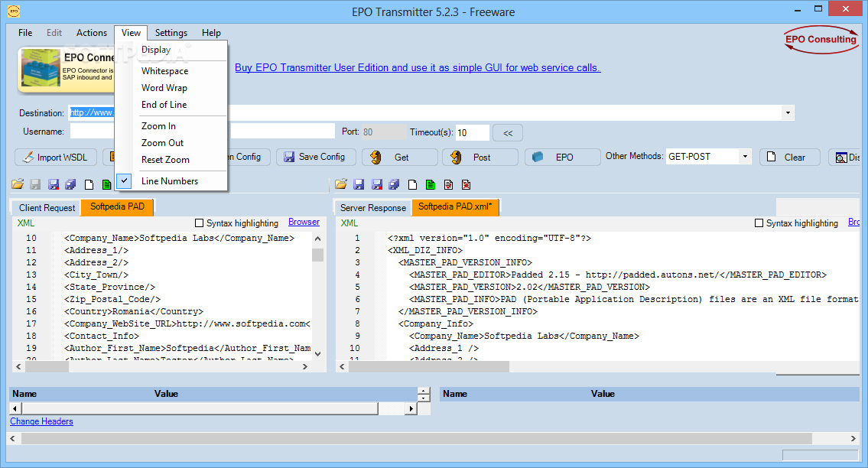The image size is (868, 468).
Task: Click into the Port input field
Action: (x=384, y=132)
